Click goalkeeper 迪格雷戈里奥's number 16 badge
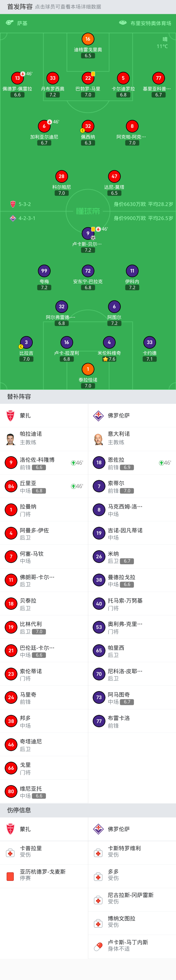This screenshot has width=176, height=980. (x=88, y=39)
